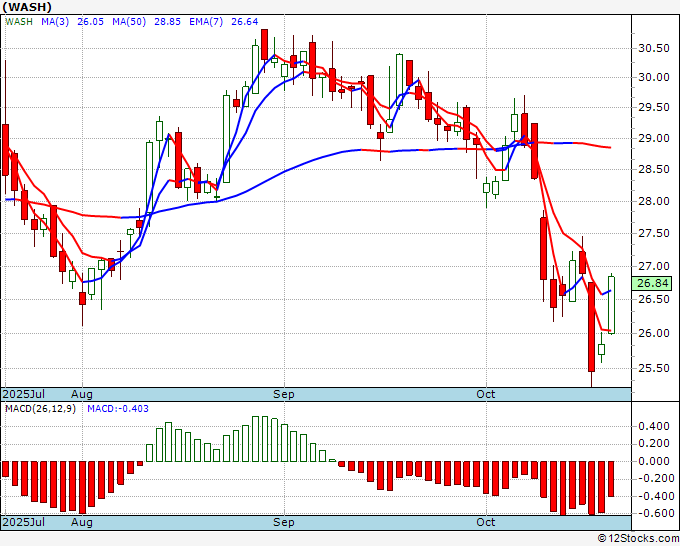Click Aug on the price chart axis
Viewport: 680px width, 546px height.
82,394
